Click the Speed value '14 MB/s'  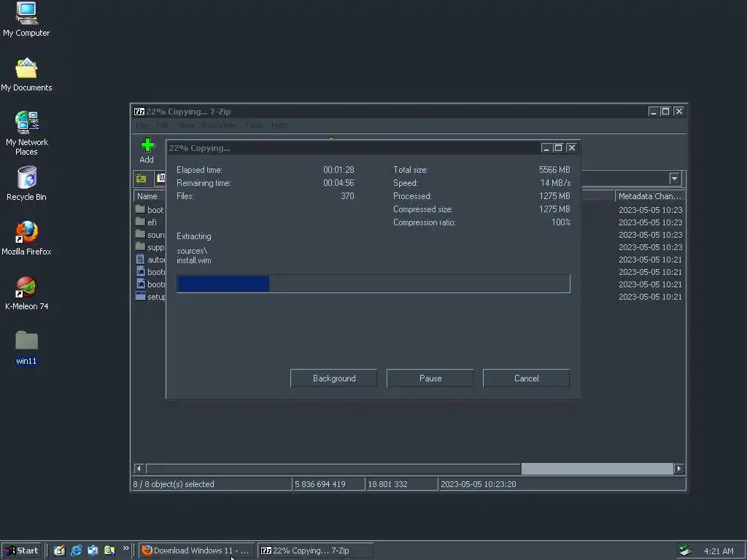coord(555,183)
